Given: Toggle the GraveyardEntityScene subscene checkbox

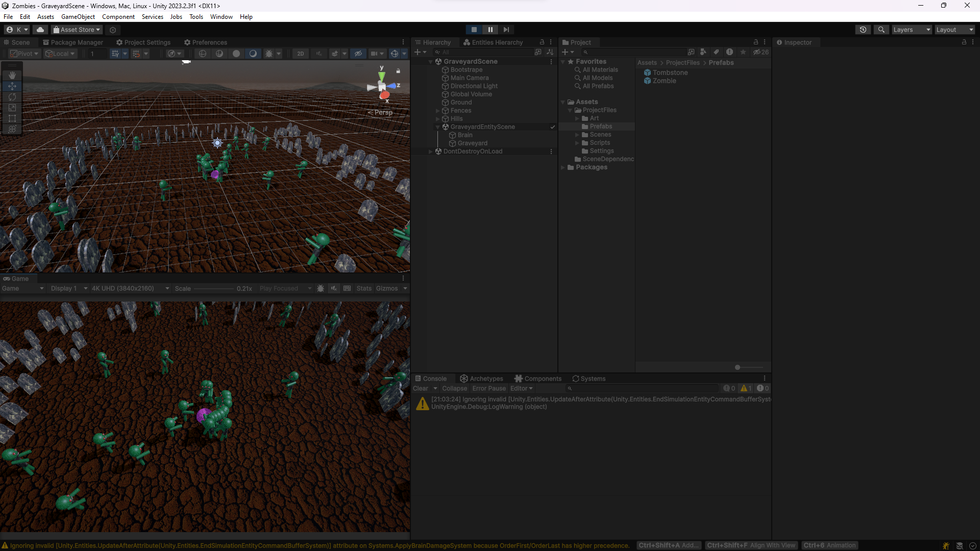Looking at the screenshot, I should pyautogui.click(x=552, y=127).
